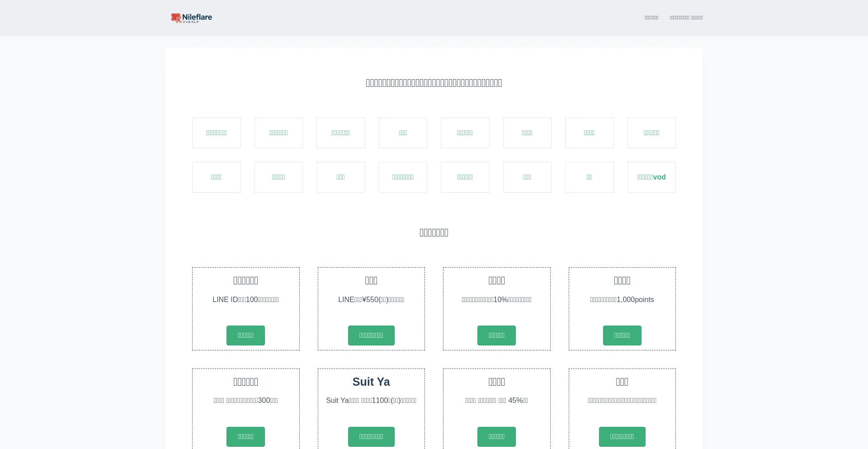Open the two-character category tile beside the vod tile
This screenshot has width=868, height=449.
[589, 177]
